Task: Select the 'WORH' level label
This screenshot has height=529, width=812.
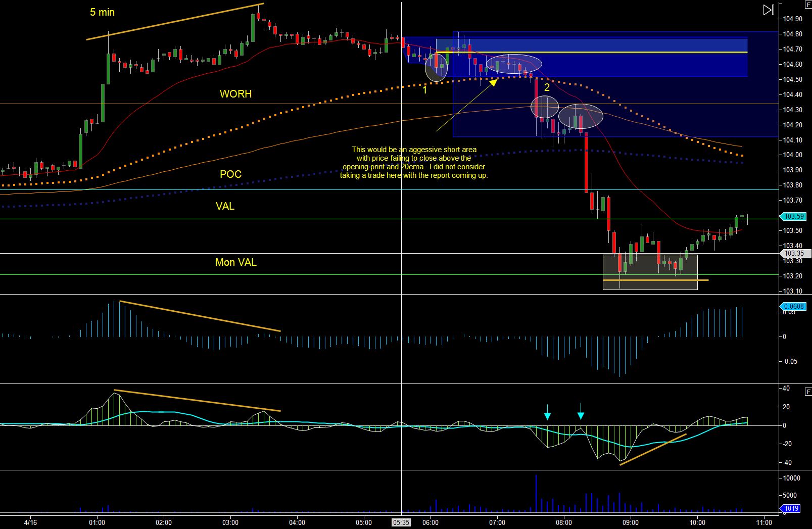Action: tap(235, 94)
